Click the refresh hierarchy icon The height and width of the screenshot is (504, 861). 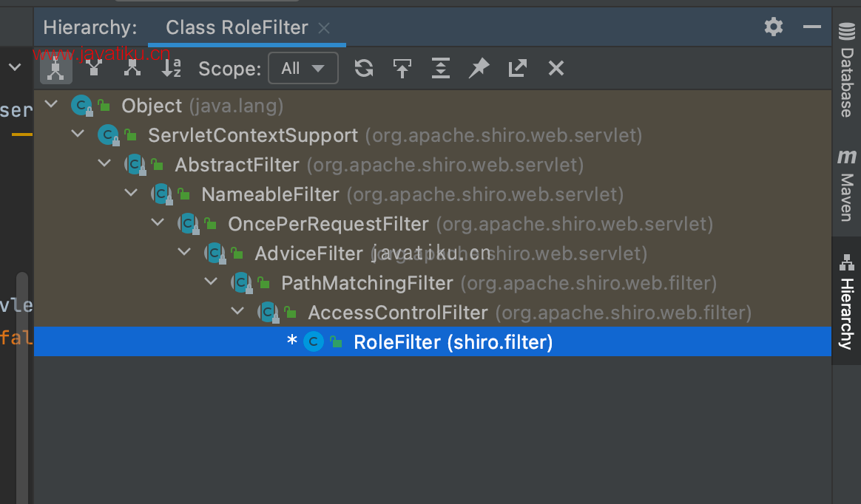[x=363, y=68]
